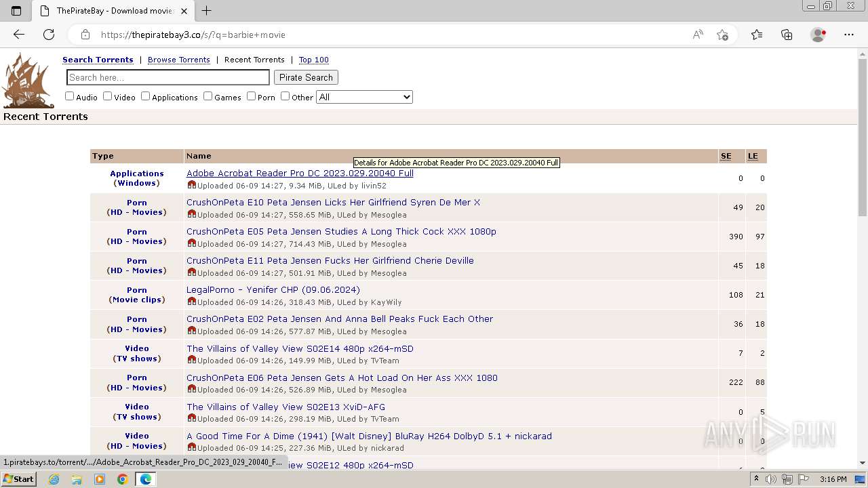
Task: Click magnet icon for CrushOnPeta E10 torrent
Action: click(x=192, y=213)
